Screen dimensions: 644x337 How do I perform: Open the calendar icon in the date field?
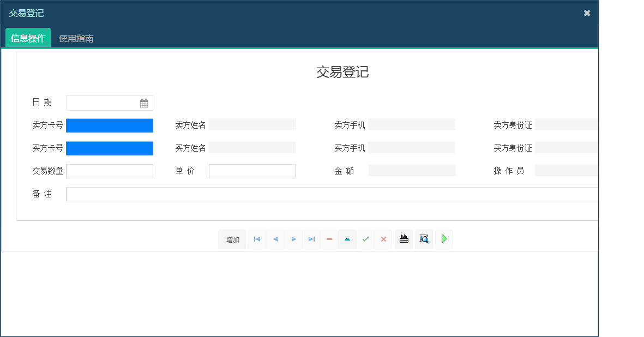coord(144,103)
